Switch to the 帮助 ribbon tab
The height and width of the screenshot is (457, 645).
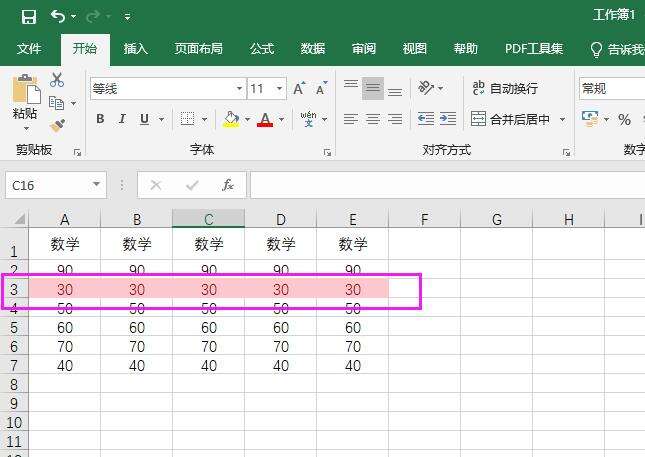pos(466,49)
